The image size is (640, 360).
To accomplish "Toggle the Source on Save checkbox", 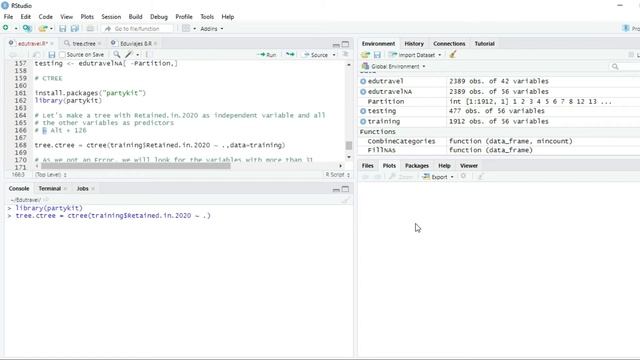I will point(62,54).
